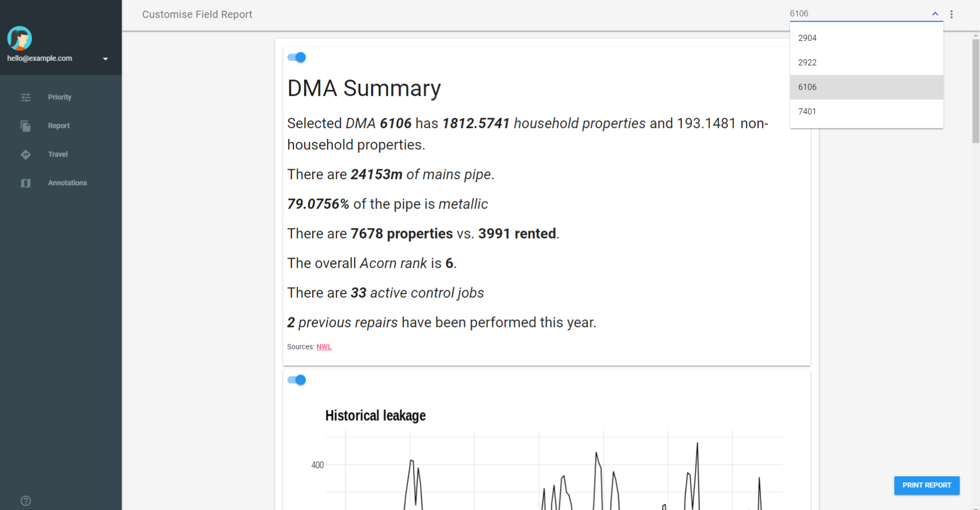Click the page vertical scrollbar thumb

click(x=975, y=91)
